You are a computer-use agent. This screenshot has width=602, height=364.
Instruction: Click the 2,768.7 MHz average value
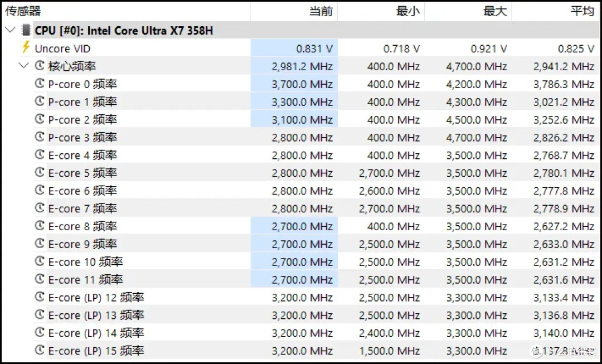click(x=564, y=156)
